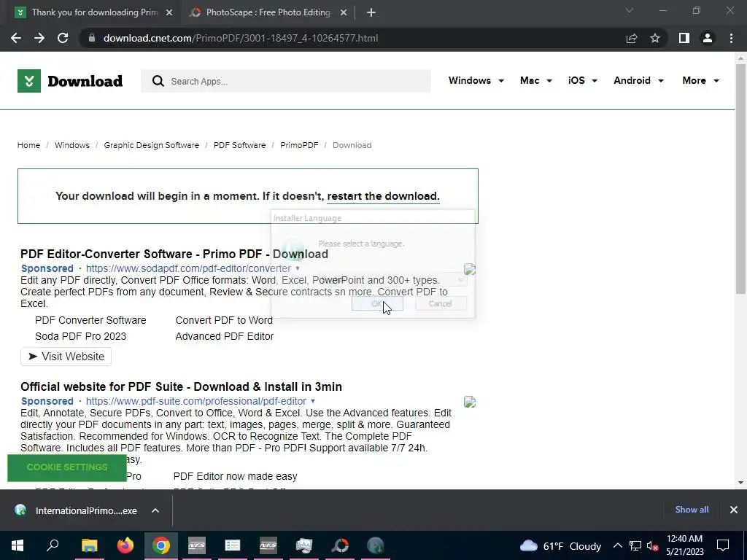Screen dimensions: 747x560
Task: Expand the download item options chevron
Action: [x=155, y=510]
